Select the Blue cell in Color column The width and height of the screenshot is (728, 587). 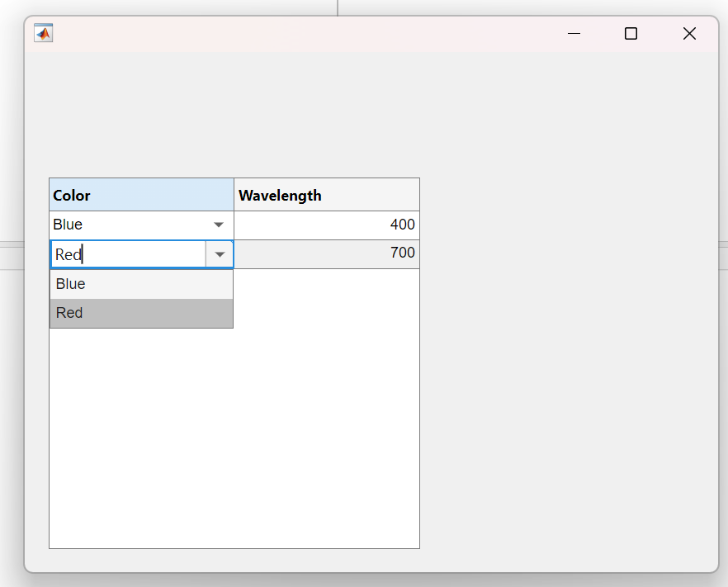pos(142,225)
